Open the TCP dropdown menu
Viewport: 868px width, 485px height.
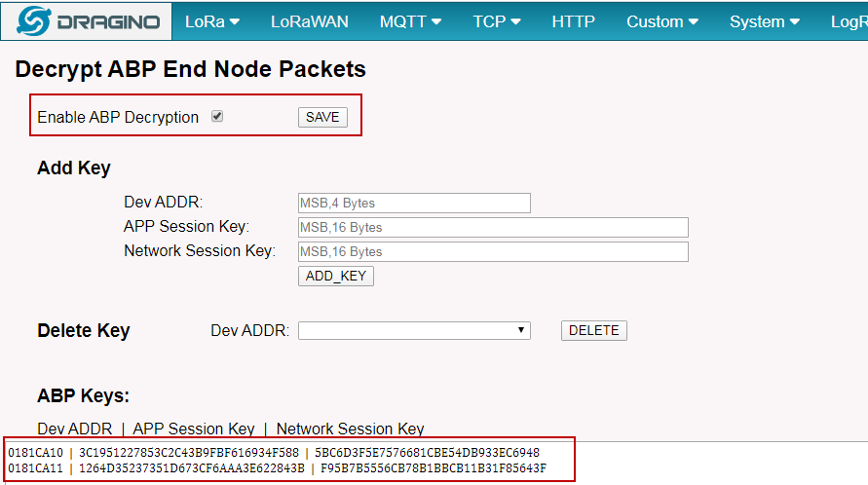click(x=497, y=21)
